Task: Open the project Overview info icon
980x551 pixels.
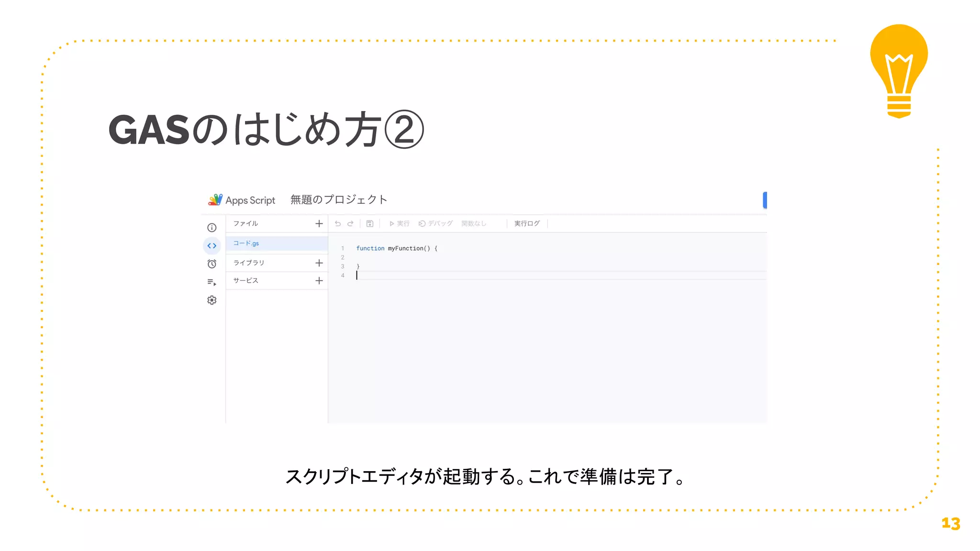Action: coord(212,228)
